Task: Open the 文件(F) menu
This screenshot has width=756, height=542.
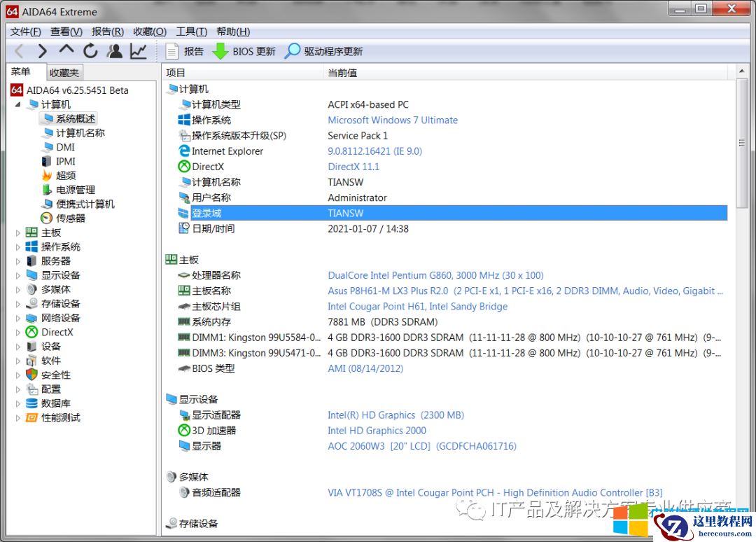Action: [x=26, y=32]
